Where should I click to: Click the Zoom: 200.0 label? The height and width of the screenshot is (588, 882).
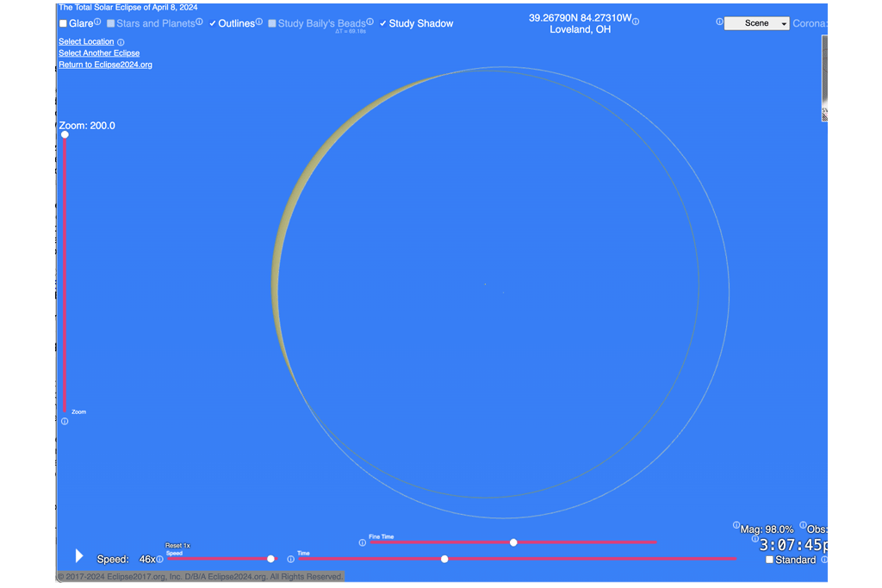tap(87, 126)
